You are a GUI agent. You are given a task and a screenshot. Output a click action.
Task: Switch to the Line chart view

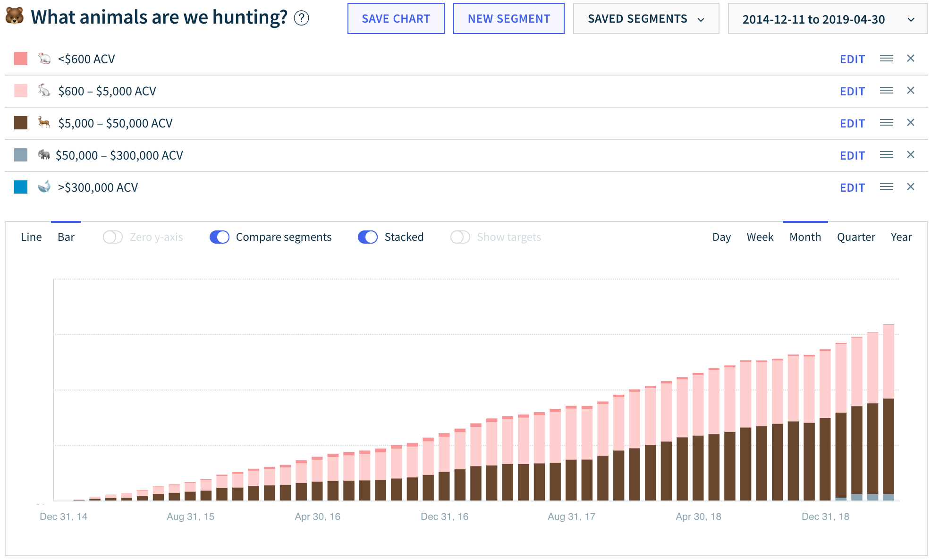(x=31, y=237)
